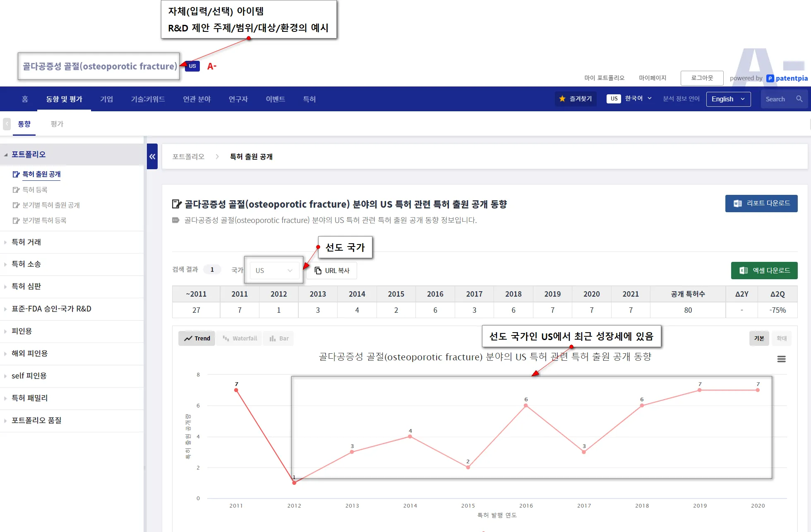The image size is (811, 532).
Task: Click the URL 복사 copy button
Action: point(332,271)
